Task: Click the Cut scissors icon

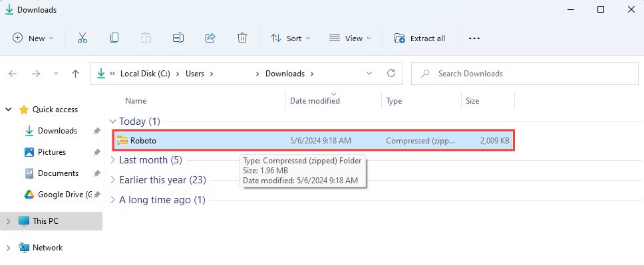Action: point(82,38)
